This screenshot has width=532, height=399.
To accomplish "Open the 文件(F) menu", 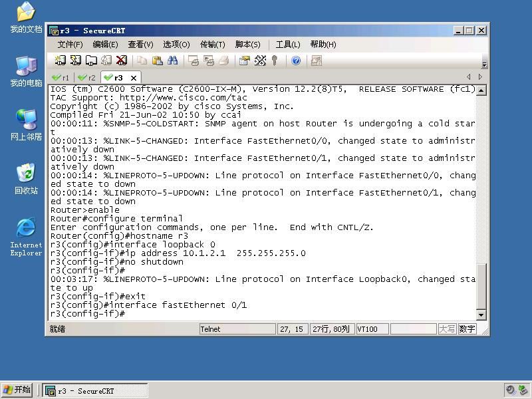I will [70, 45].
